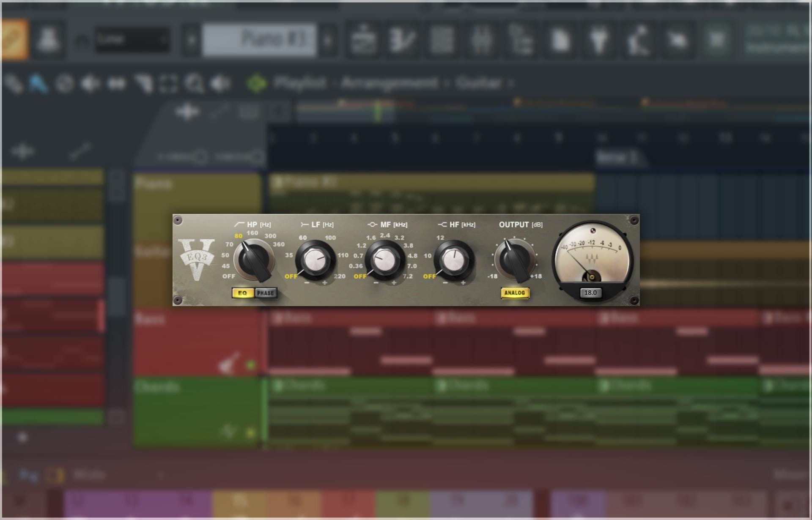812x520 pixels.
Task: Click the HF gain knob
Action: (x=454, y=260)
